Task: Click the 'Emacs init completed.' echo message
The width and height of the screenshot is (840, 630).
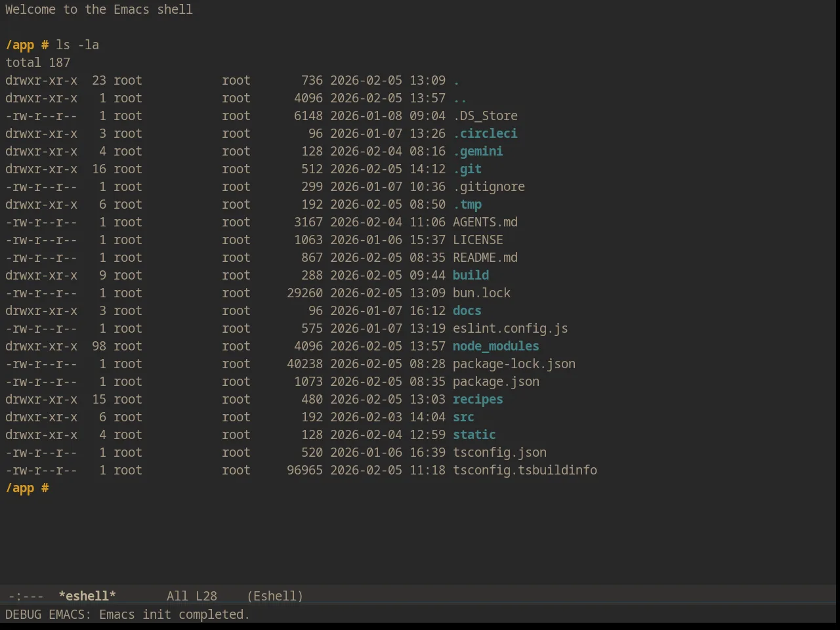Action: [175, 614]
